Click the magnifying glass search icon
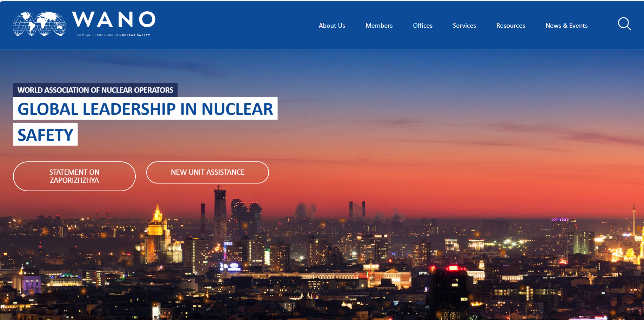 624,24
